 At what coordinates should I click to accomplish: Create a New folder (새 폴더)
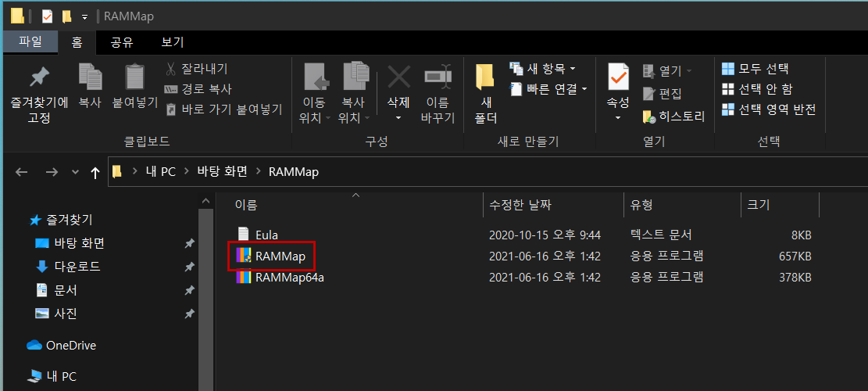pyautogui.click(x=485, y=94)
